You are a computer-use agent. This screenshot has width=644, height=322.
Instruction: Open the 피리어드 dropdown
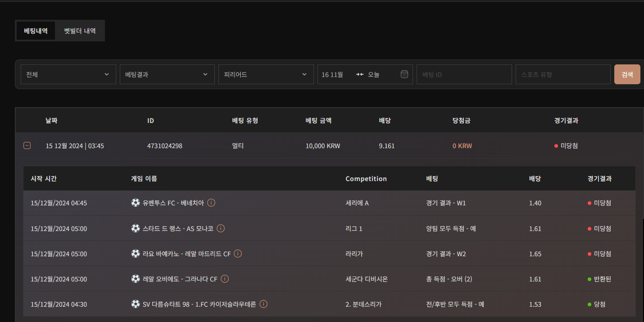(x=266, y=74)
